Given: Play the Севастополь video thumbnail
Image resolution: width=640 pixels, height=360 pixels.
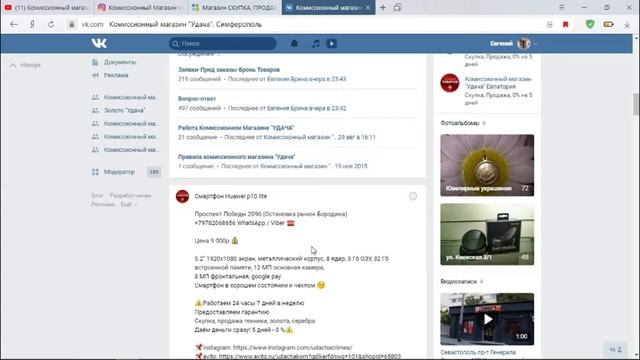Looking at the screenshot, I should tap(487, 319).
